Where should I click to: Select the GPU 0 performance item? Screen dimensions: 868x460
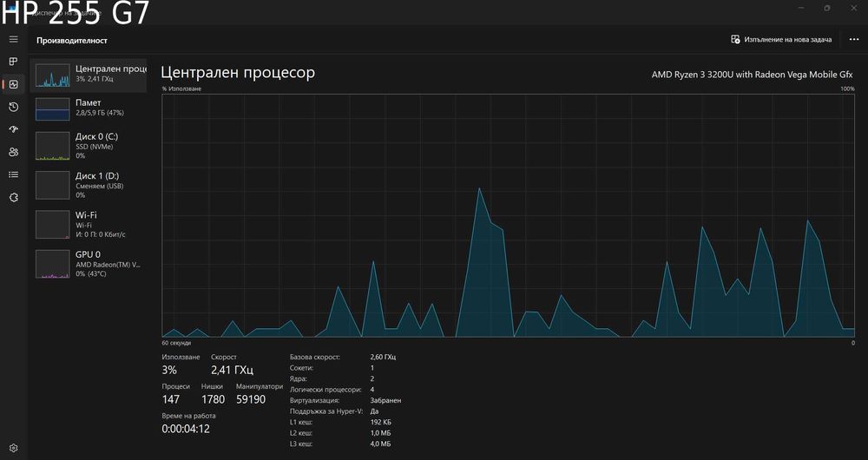pos(89,264)
